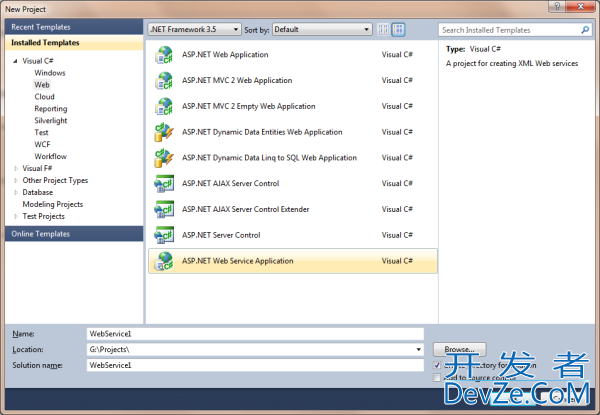Close the New Project dialog

coord(580,6)
